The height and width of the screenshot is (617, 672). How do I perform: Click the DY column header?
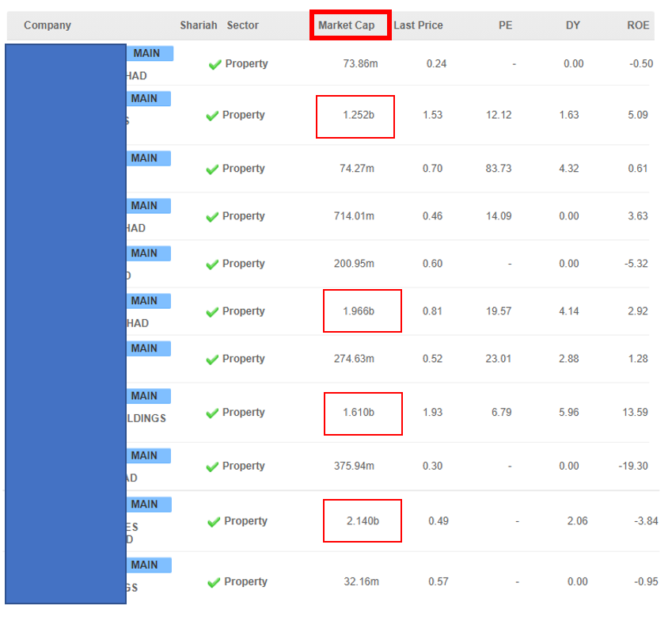point(572,25)
